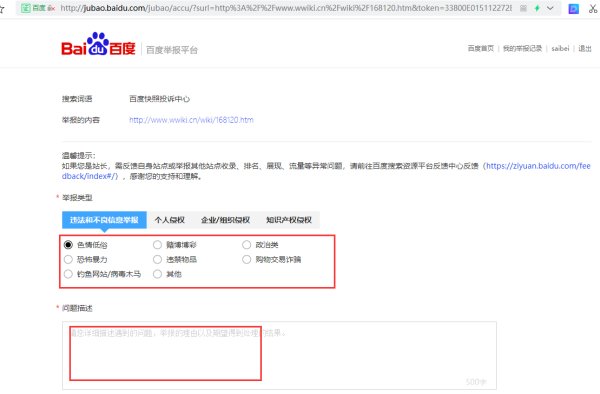600x394 pixels.
Task: Switch to the 知识产权侵权 tab
Action: [x=289, y=220]
